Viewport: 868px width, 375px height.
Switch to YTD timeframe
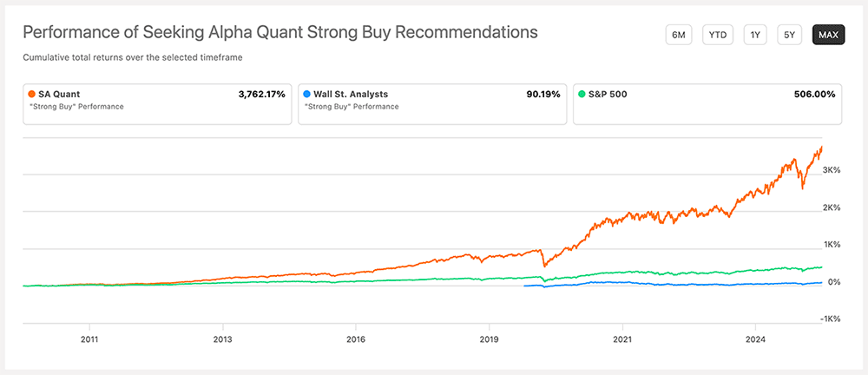(x=718, y=35)
